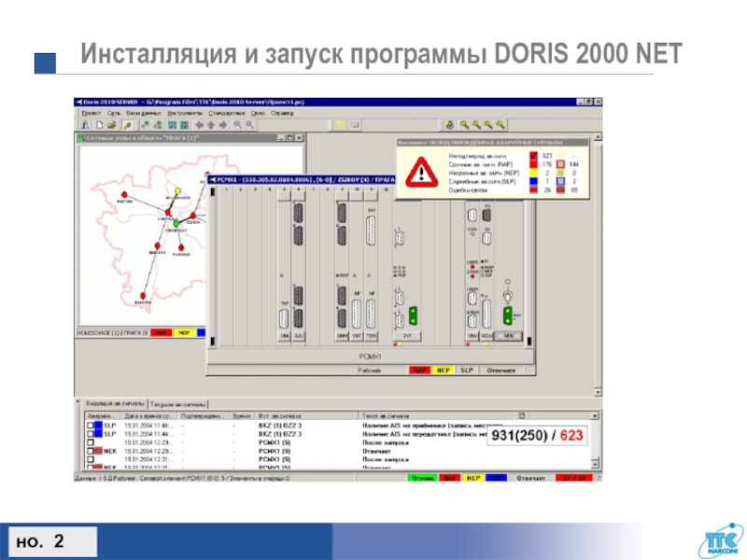Select the green node on the Prague map
Image resolution: width=747 pixels, height=560 pixels.
pos(176,223)
